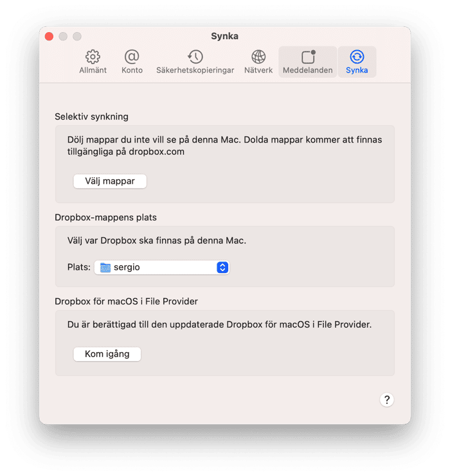The height and width of the screenshot is (476, 450).
Task: Click the Välj var Dropbox ska finnas text
Action: pos(156,241)
